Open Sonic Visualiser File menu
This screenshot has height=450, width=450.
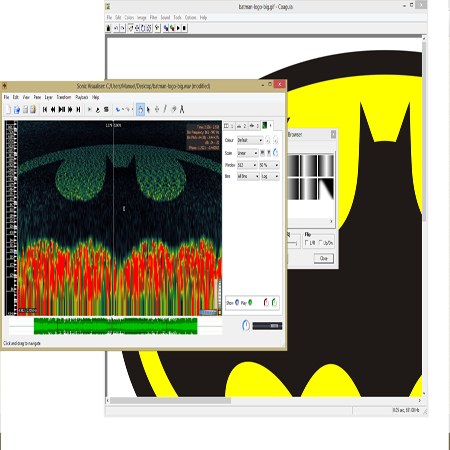click(6, 97)
